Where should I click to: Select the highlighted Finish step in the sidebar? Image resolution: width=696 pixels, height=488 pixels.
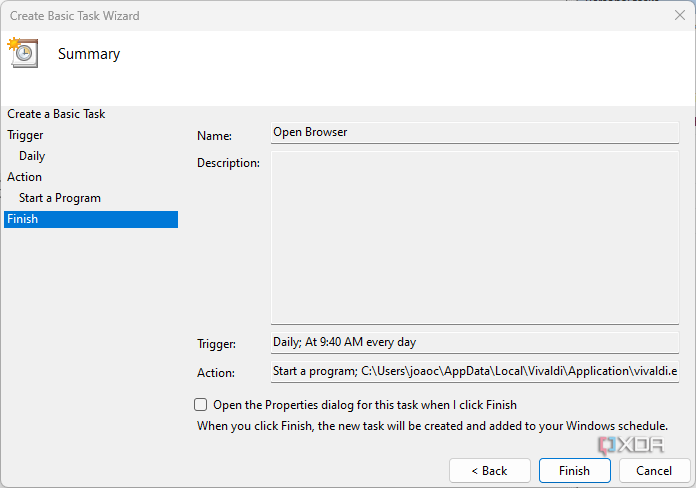tap(22, 219)
